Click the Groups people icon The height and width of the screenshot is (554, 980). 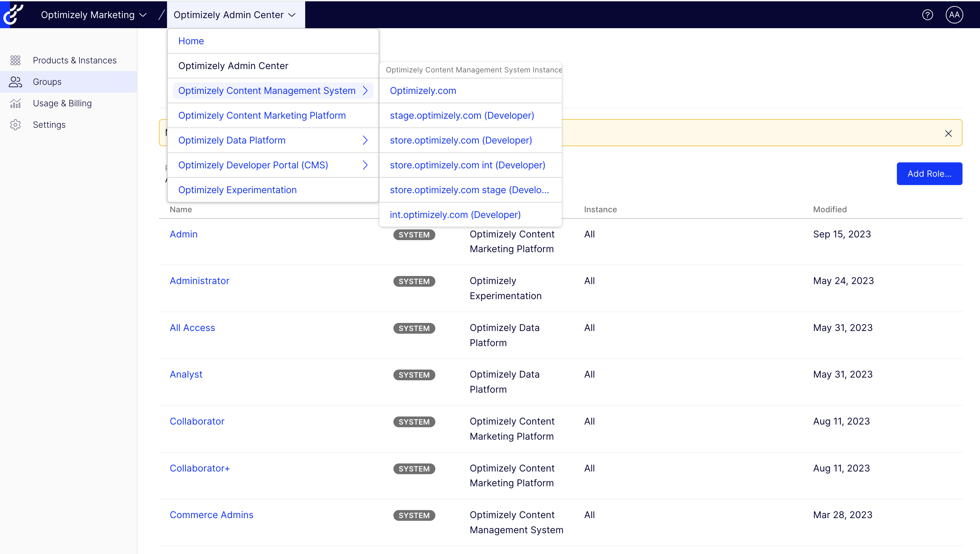point(15,82)
